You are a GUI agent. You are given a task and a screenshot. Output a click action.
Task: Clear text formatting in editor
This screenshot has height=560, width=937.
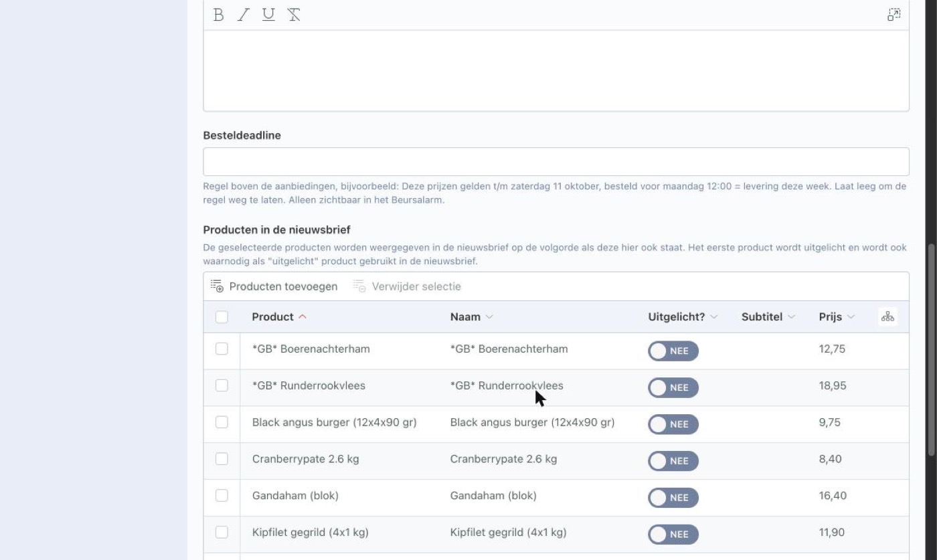(294, 15)
